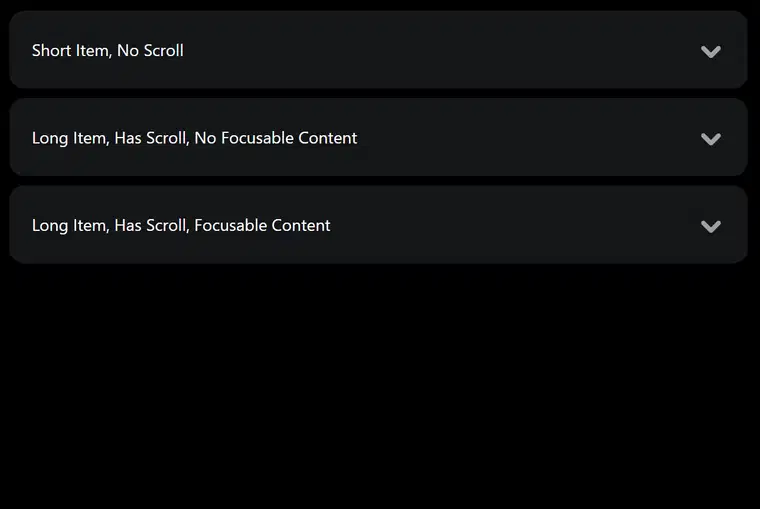
Task: Click 'Long Item, Has Scroll, No Focusable Content' text
Action: [194, 138]
